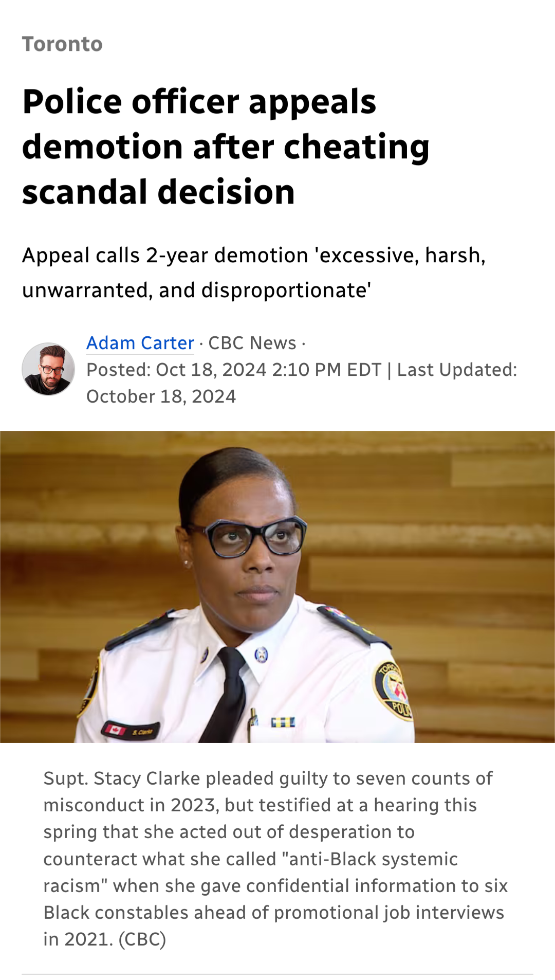The width and height of the screenshot is (555, 980).
Task: Select the headline about police officer appeal
Action: tap(226, 147)
